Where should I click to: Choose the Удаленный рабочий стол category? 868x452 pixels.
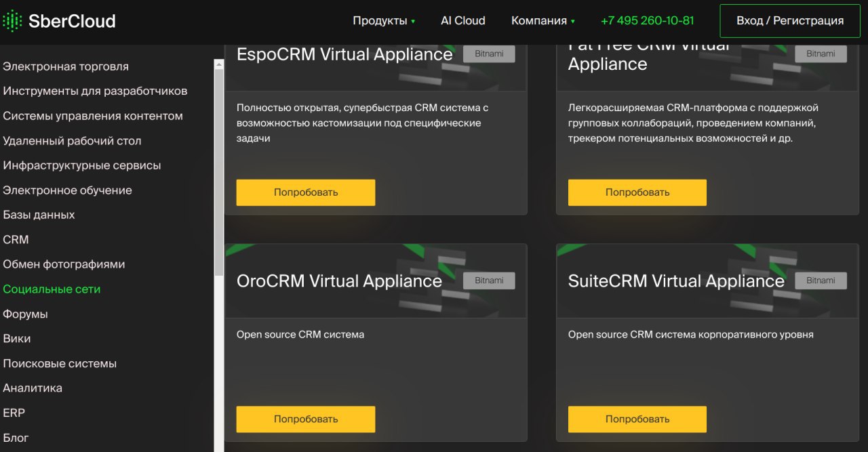pyautogui.click(x=72, y=141)
